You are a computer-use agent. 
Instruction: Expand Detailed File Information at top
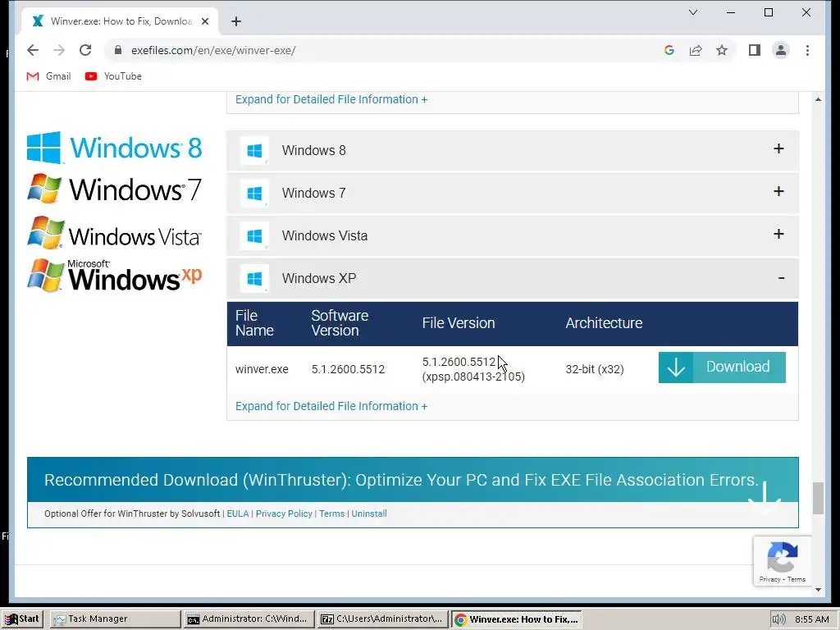click(331, 99)
